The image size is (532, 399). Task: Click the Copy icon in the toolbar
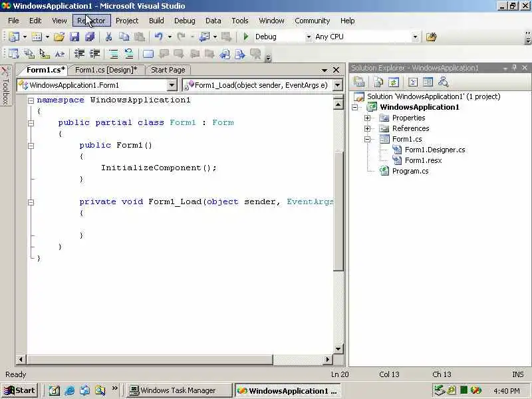124,37
